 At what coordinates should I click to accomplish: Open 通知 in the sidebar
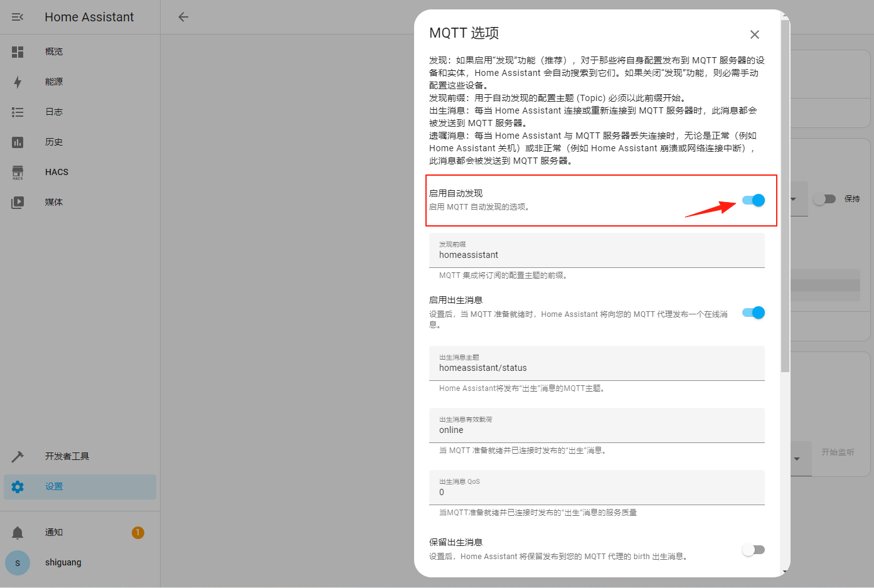80,532
